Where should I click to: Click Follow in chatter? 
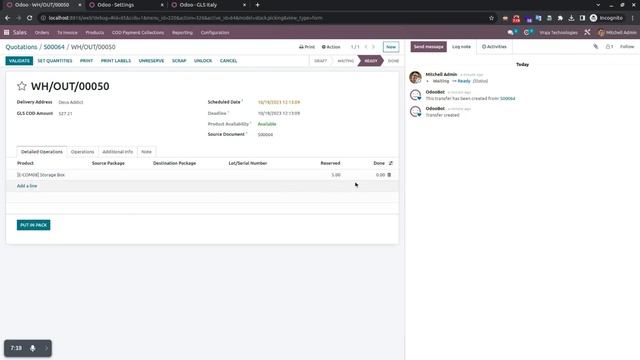point(627,47)
